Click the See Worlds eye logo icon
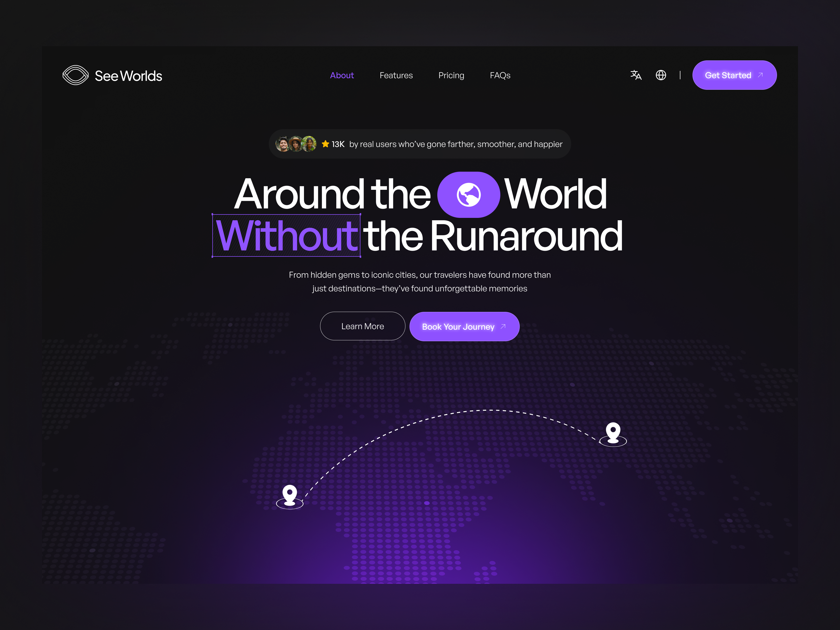The image size is (840, 630). coord(75,75)
